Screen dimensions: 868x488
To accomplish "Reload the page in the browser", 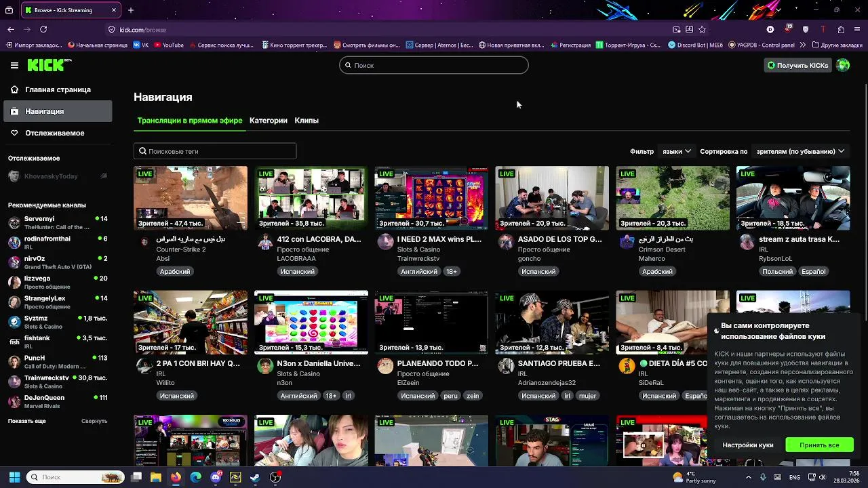I will pyautogui.click(x=43, y=29).
